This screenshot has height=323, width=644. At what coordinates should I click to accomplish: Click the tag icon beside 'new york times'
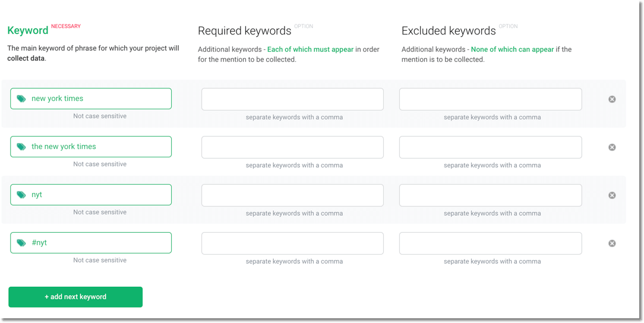[21, 99]
